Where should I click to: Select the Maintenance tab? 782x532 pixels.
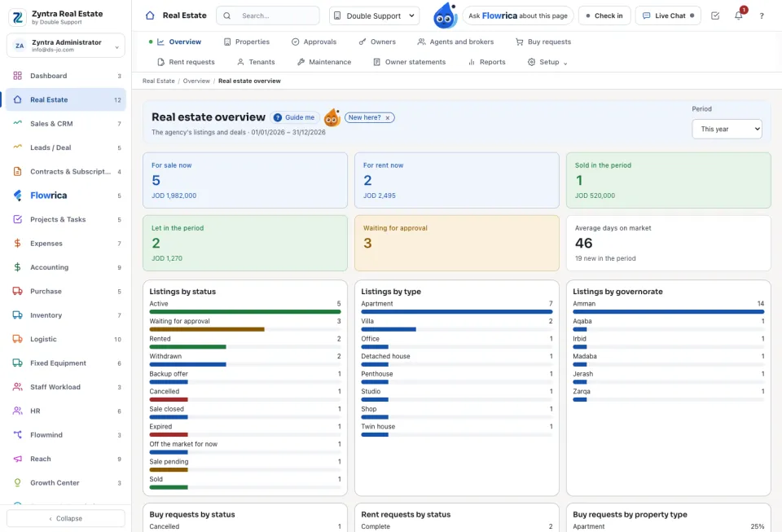[324, 62]
